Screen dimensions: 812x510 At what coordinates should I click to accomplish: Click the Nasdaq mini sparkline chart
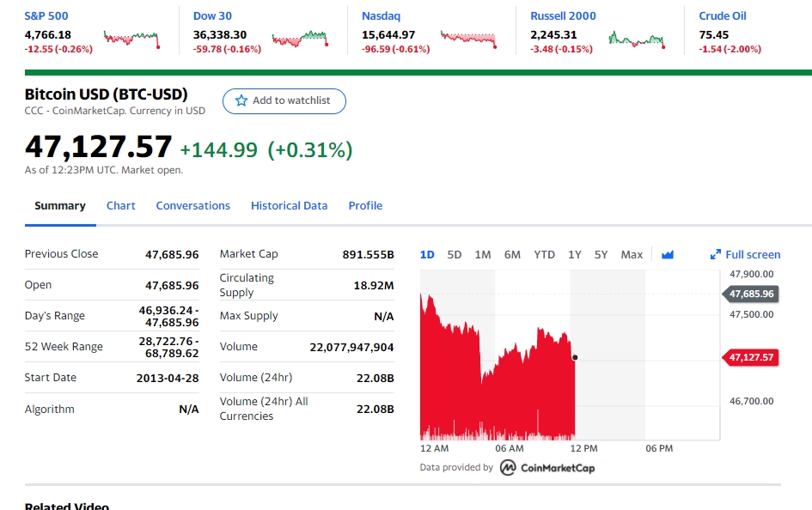tap(468, 39)
